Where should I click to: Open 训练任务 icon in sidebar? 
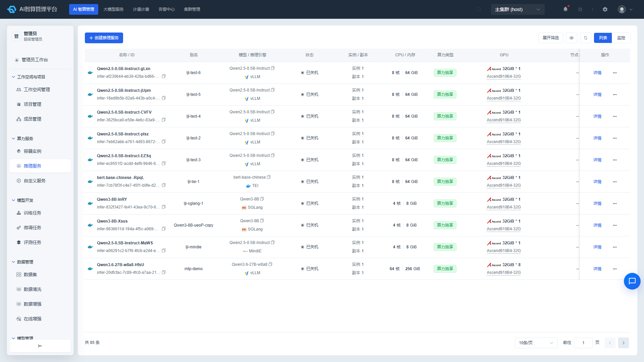[19, 213]
